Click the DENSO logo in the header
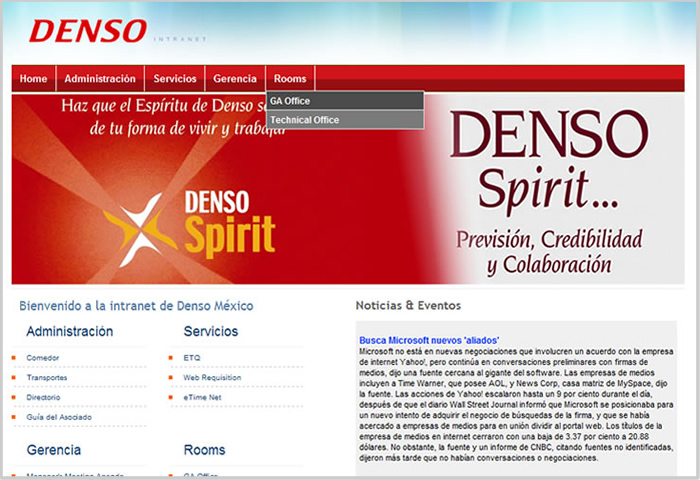 click(88, 31)
